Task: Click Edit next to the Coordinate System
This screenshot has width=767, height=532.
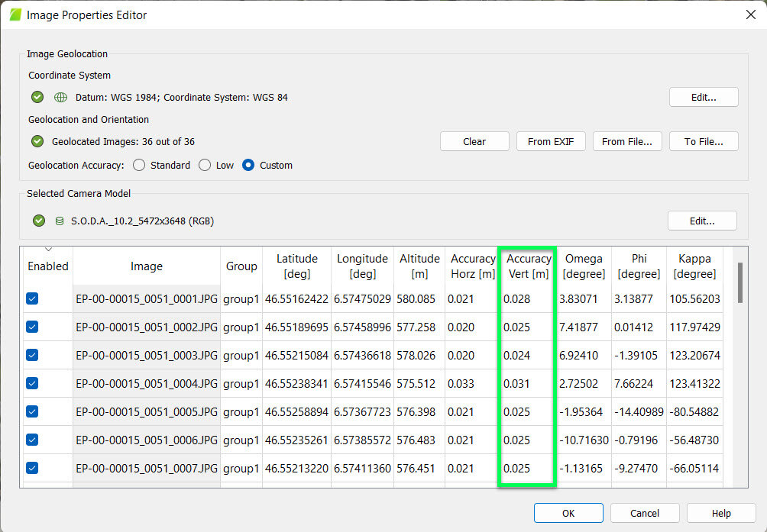Action: click(703, 97)
